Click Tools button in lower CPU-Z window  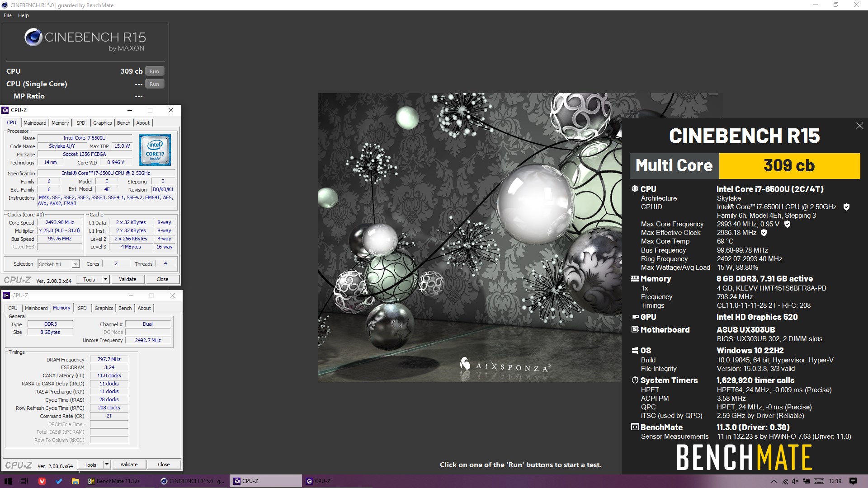click(90, 465)
